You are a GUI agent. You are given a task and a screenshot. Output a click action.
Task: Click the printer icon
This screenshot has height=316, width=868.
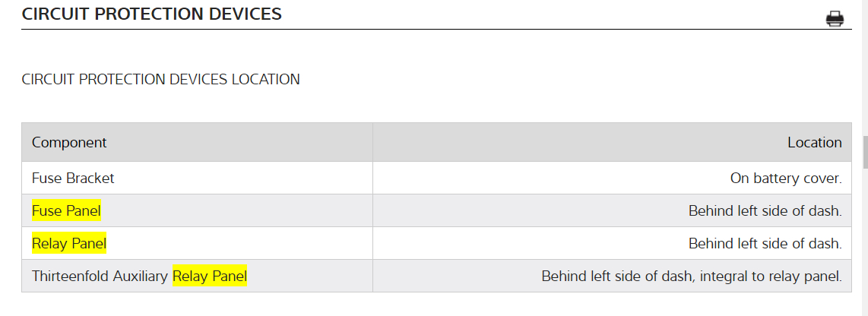point(835,19)
